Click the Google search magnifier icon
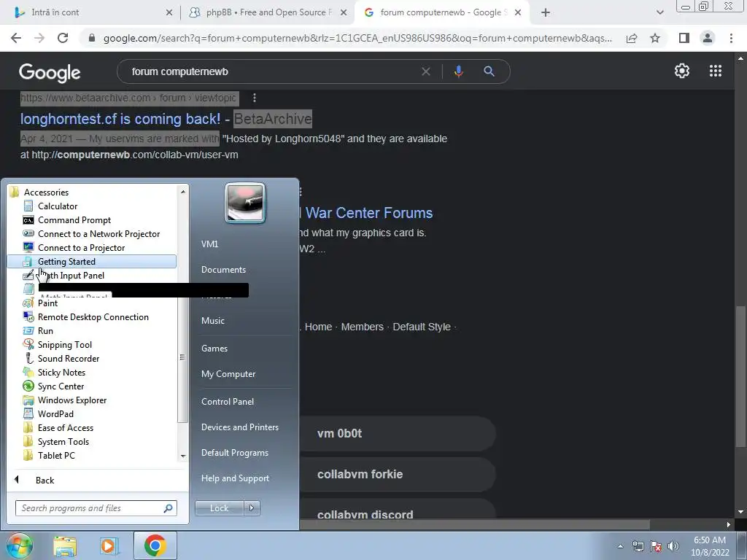Screen dimensions: 747x560 click(x=489, y=71)
